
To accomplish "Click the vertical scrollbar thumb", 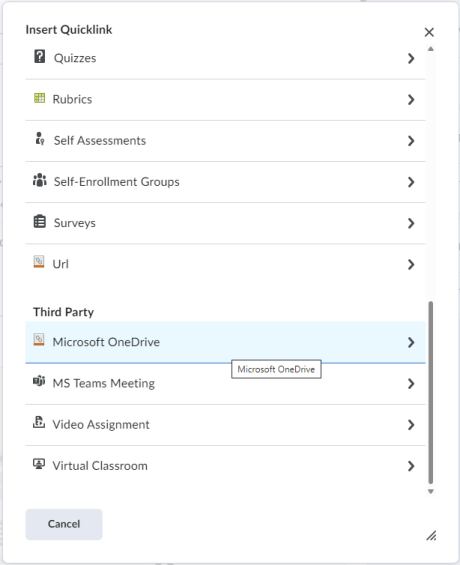I will [430, 393].
